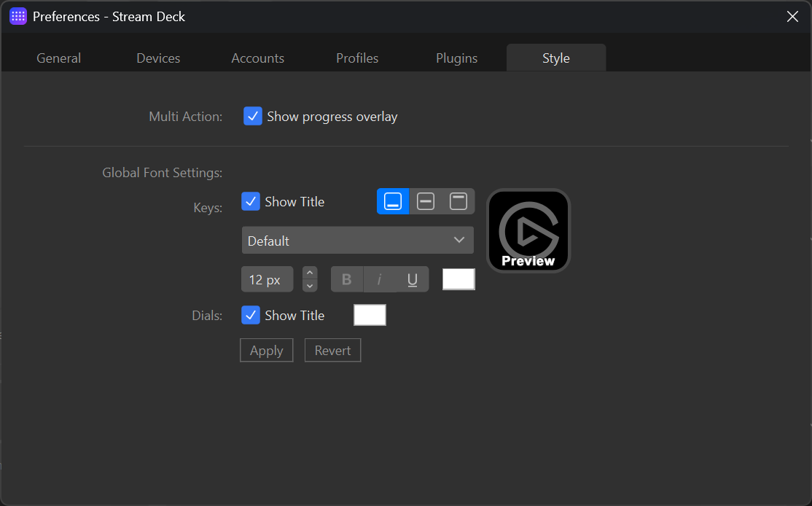Screen dimensions: 812x506
Task: Click the Revert button
Action: point(332,350)
